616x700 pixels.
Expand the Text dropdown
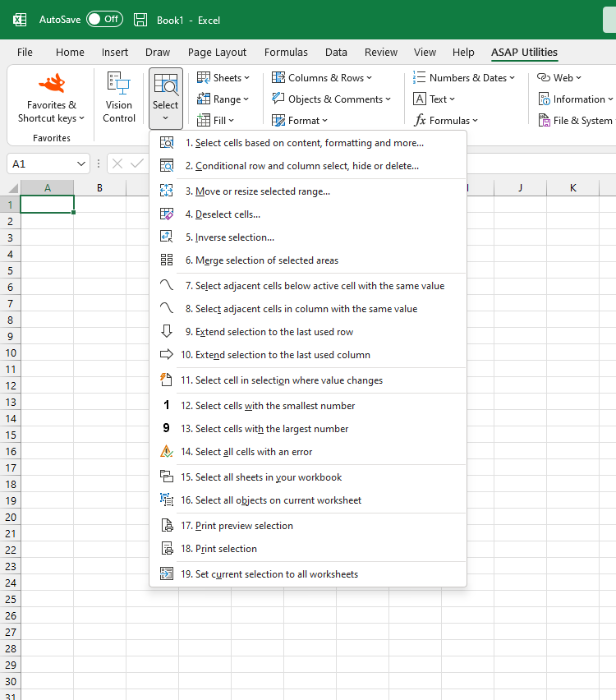[x=434, y=99]
